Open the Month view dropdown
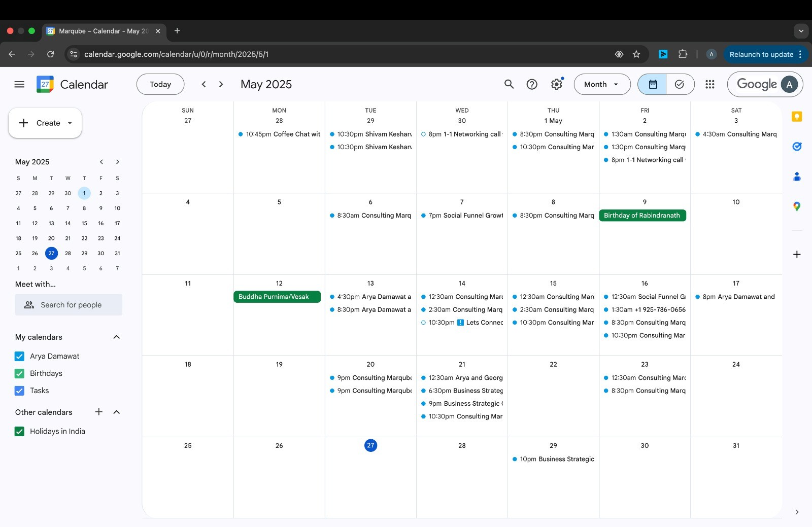Viewport: 812px width, 527px height. (x=602, y=84)
